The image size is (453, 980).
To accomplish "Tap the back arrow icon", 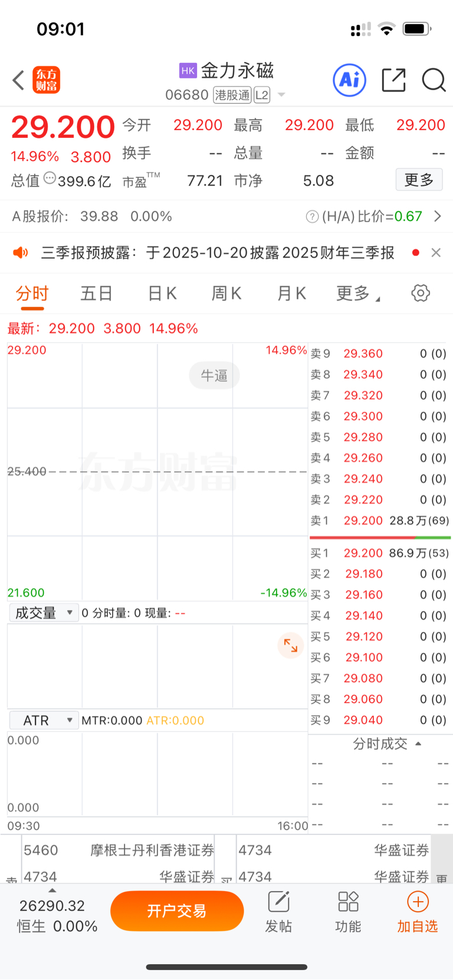I will (x=18, y=80).
